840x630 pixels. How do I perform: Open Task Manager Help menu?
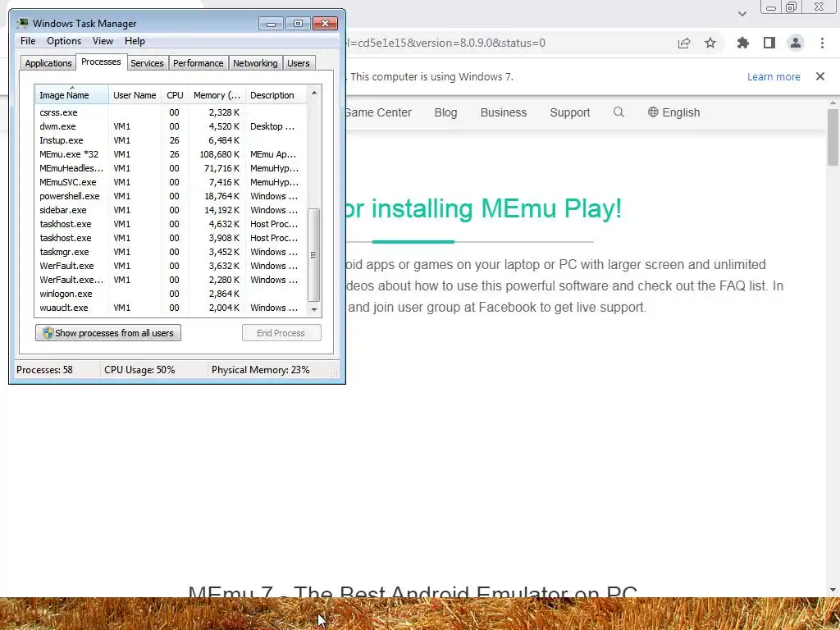point(135,41)
